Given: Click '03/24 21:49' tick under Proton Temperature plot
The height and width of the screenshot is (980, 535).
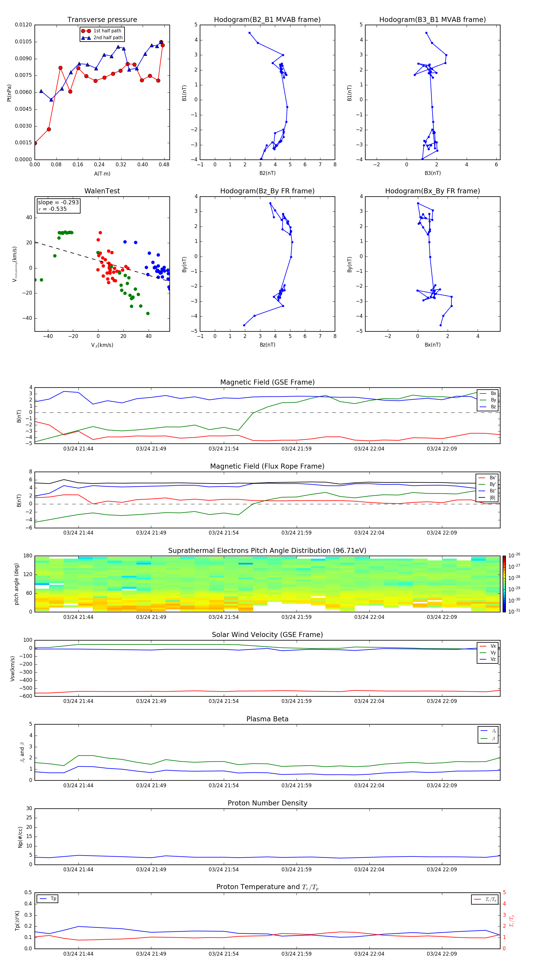Looking at the screenshot, I should 151,954.
